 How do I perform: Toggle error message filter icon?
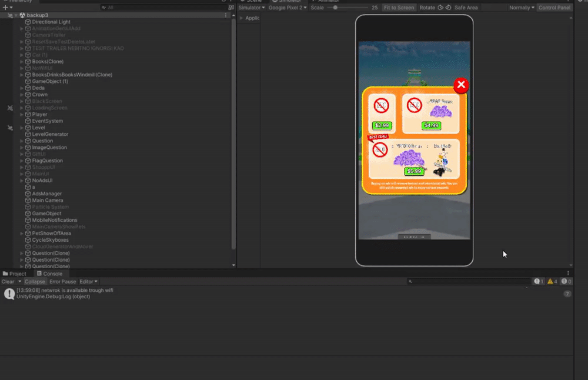(x=566, y=281)
